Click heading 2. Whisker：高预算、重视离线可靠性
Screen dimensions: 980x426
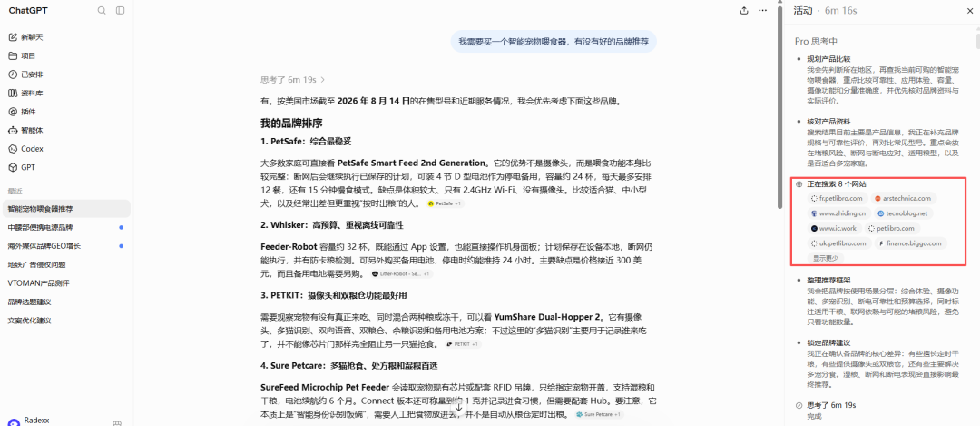pos(332,224)
